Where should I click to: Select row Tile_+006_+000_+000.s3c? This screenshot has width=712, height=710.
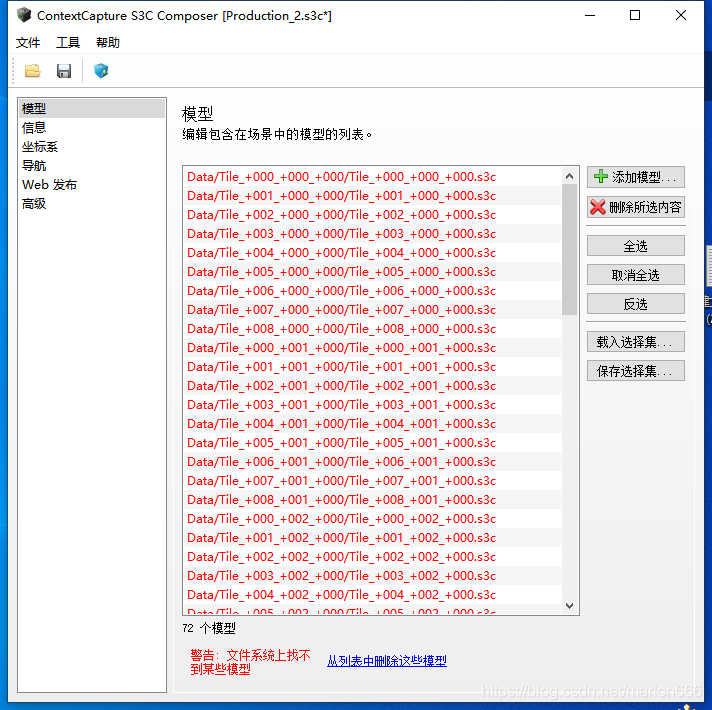coord(372,291)
